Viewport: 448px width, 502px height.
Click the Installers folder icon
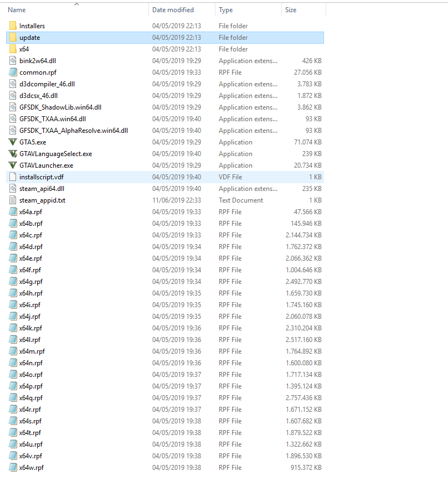tap(13, 25)
